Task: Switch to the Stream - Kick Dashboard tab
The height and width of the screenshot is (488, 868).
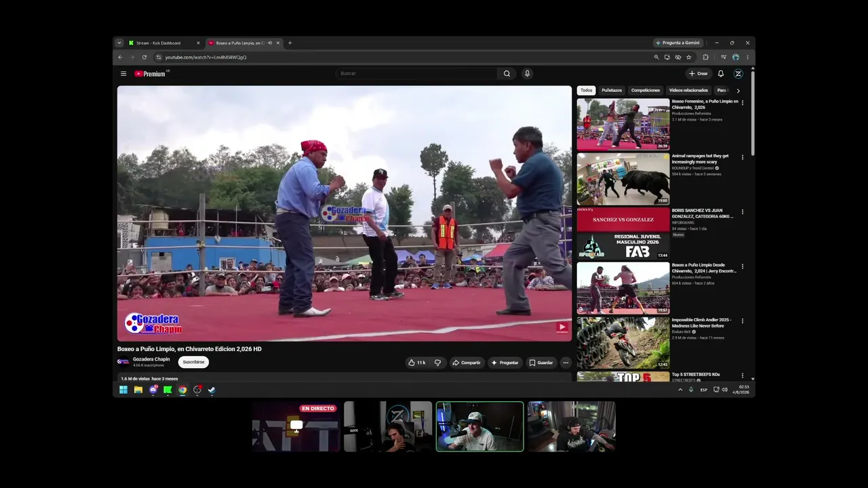Action: click(163, 43)
